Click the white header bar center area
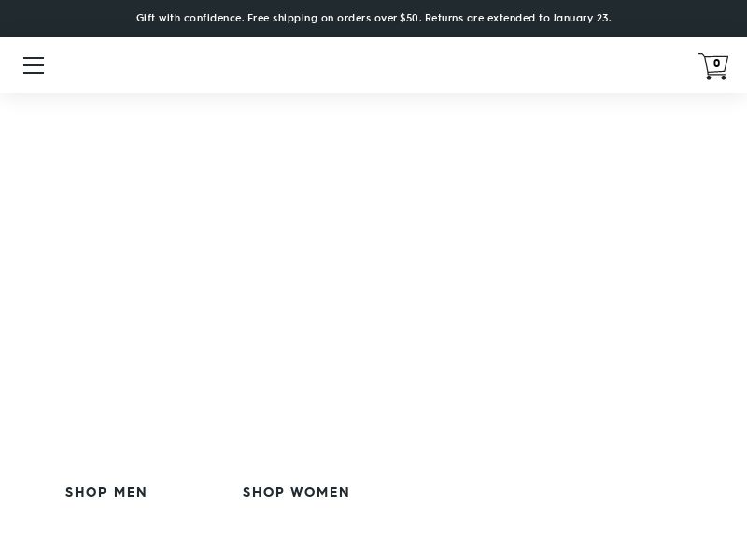 (x=373, y=65)
